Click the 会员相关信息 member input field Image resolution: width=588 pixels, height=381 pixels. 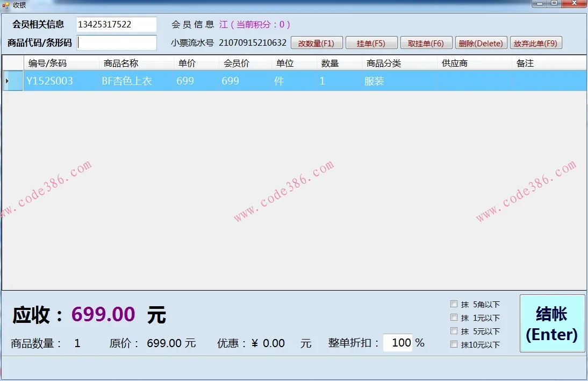tap(116, 24)
